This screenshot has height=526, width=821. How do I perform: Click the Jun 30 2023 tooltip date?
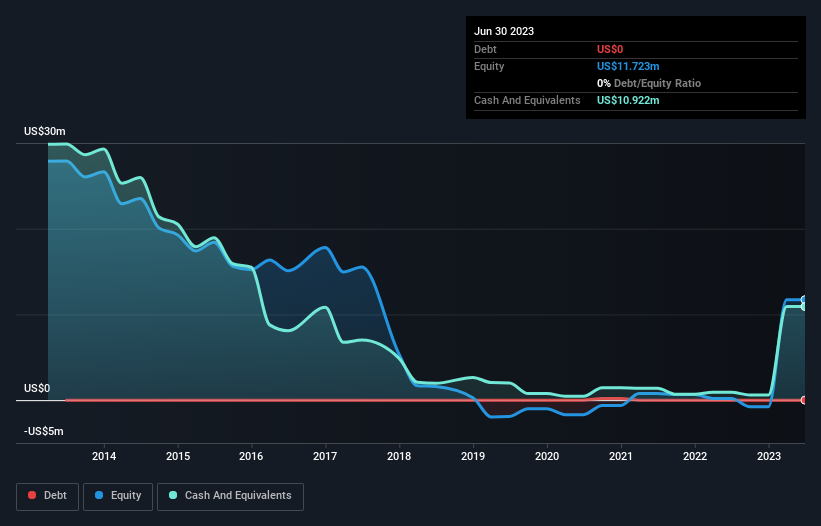pyautogui.click(x=504, y=31)
